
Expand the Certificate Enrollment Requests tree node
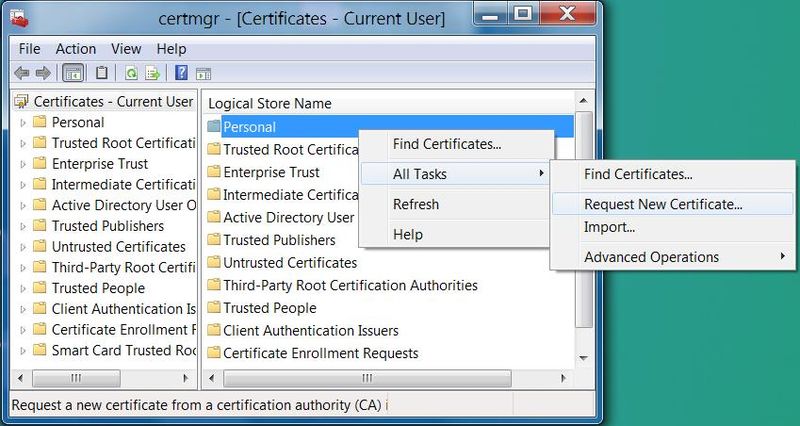tap(23, 330)
